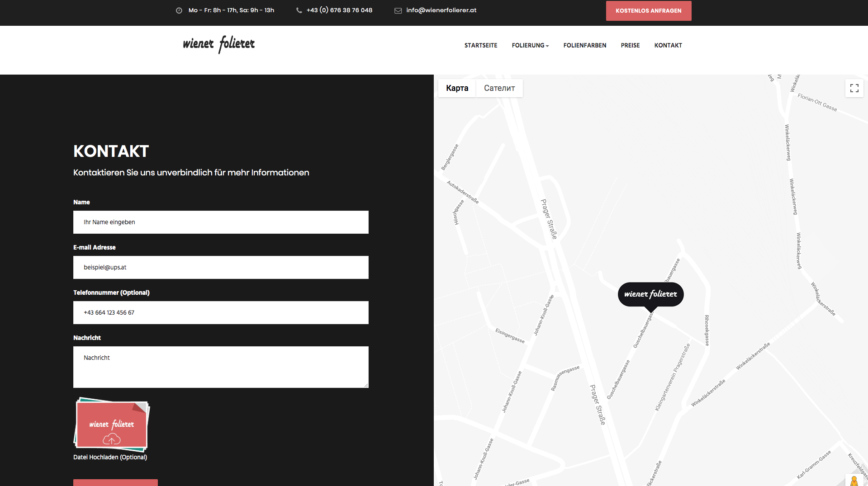Click the phone icon in the top bar

[x=299, y=10]
